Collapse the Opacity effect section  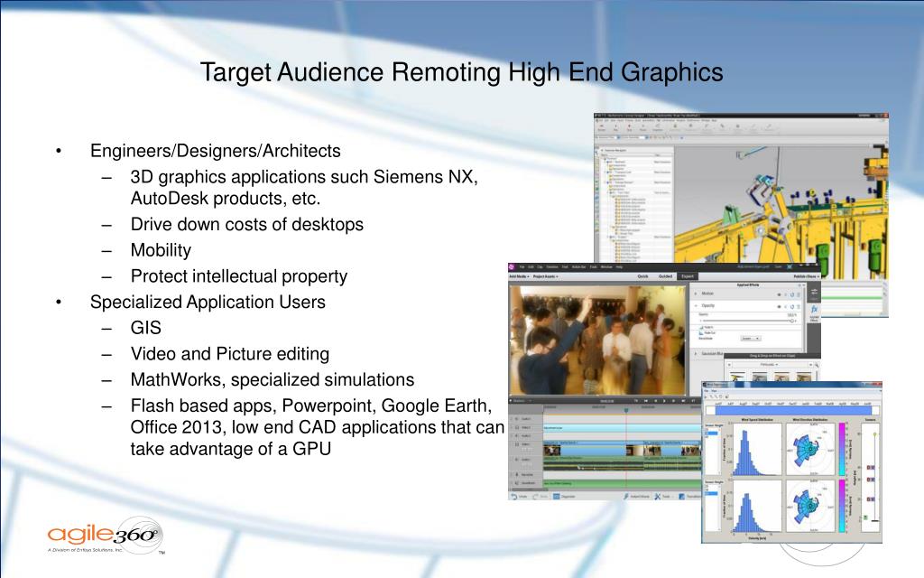(x=696, y=305)
